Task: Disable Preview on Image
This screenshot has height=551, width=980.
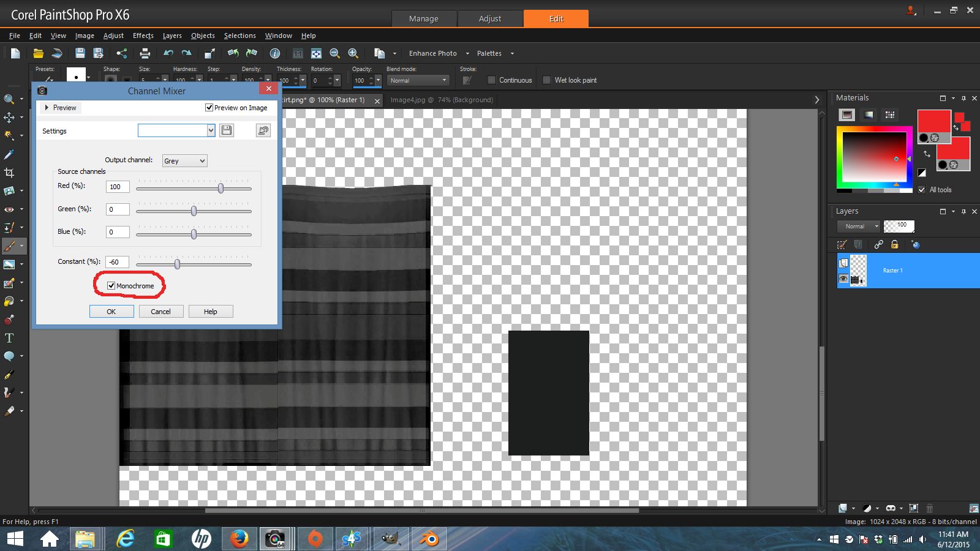Action: [209, 108]
